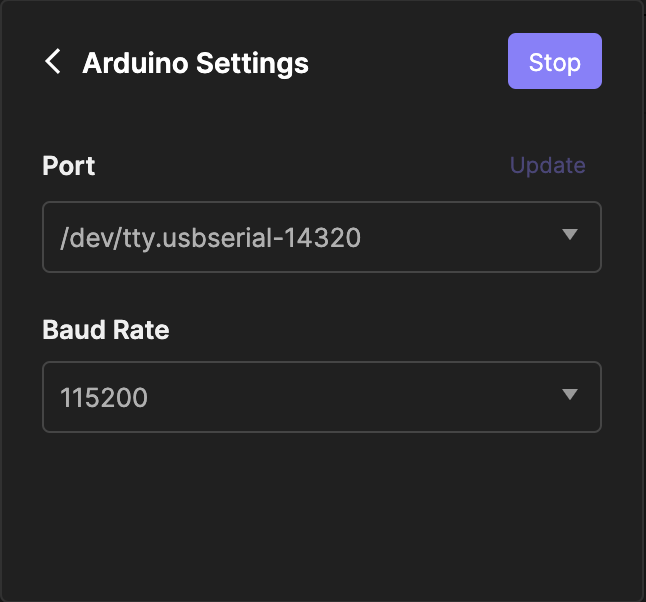Stop the running Arduino serial connection
Screen dimensions: 646x602
tap(554, 62)
